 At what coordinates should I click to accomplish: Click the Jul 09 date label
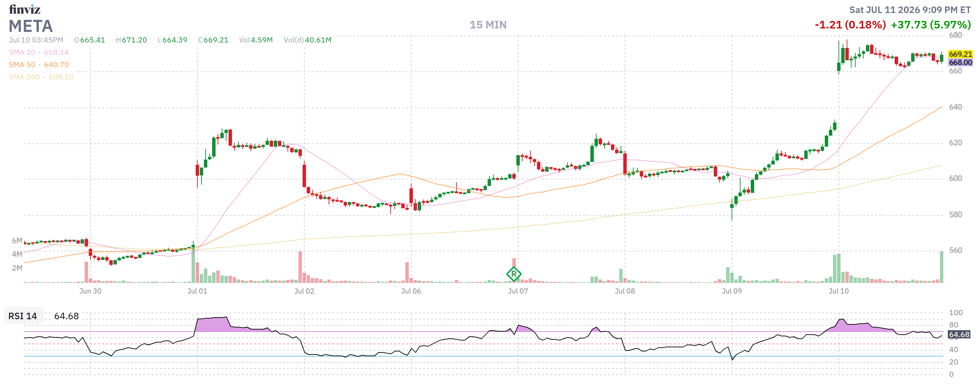coord(732,291)
